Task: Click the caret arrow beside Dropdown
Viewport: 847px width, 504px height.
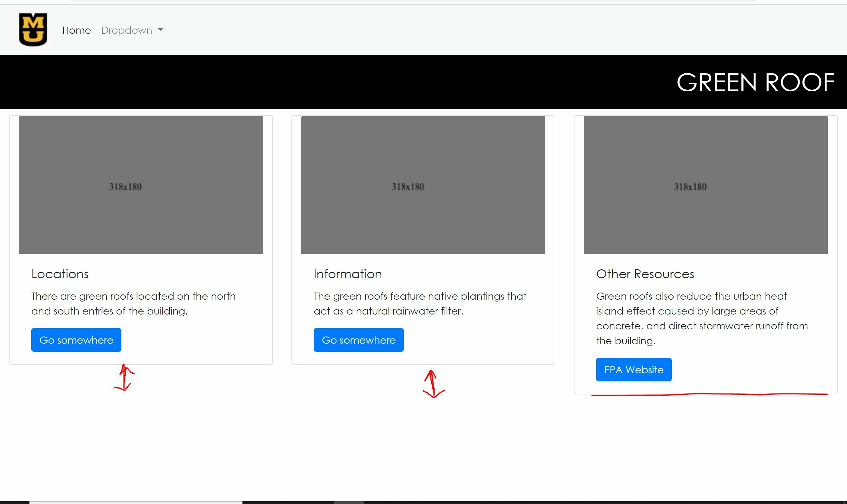Action: click(161, 30)
